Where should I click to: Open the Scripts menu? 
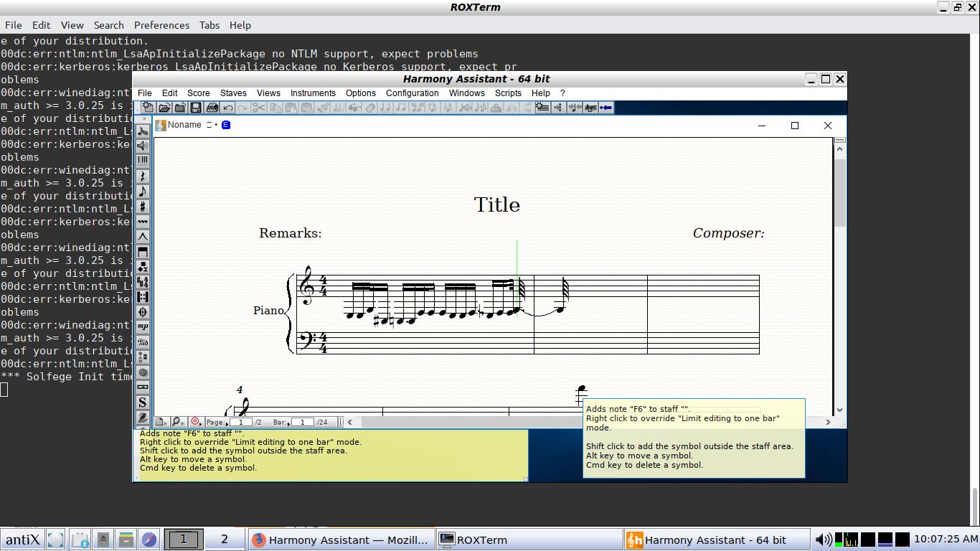pyautogui.click(x=508, y=93)
